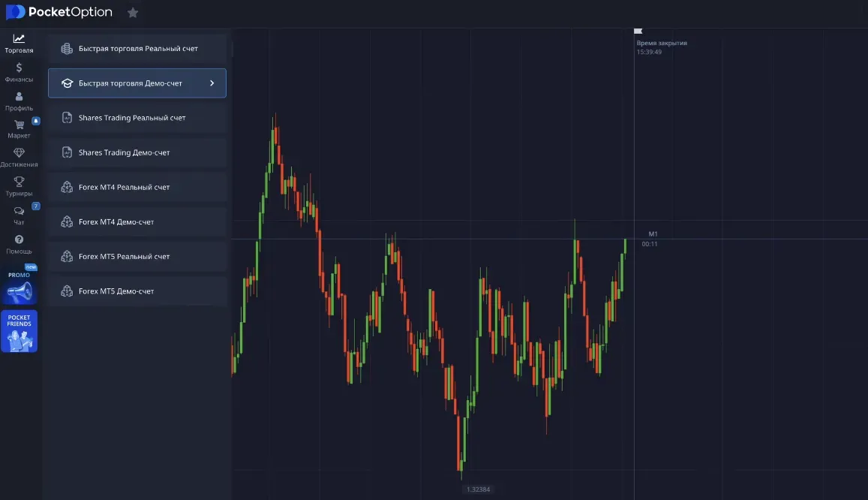Open the POCKET FRIENDS program banner
The height and width of the screenshot is (500, 868).
(x=19, y=330)
